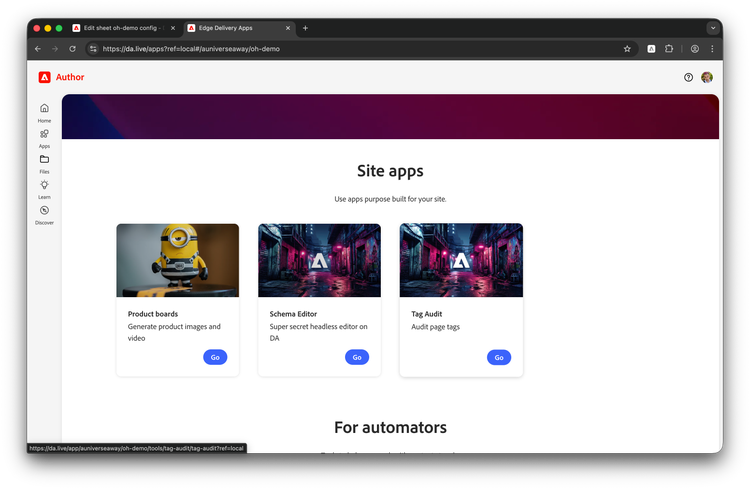Click the Product boards minion thumbnail
Screen dimensions: 750x489
pos(177,260)
